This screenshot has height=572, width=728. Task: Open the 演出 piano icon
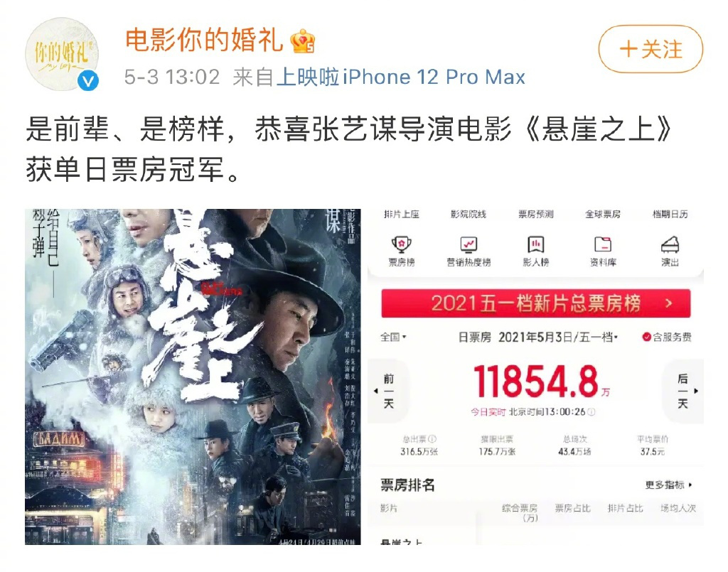(x=670, y=244)
